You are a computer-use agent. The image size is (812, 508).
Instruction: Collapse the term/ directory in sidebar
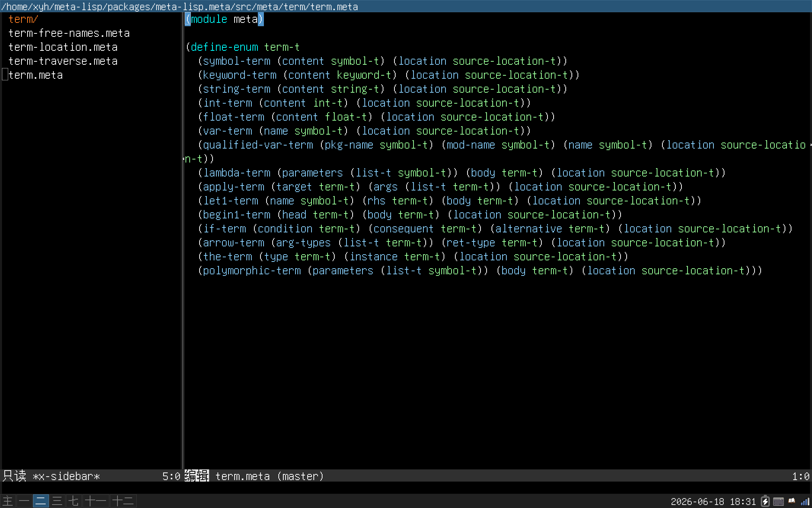23,19
